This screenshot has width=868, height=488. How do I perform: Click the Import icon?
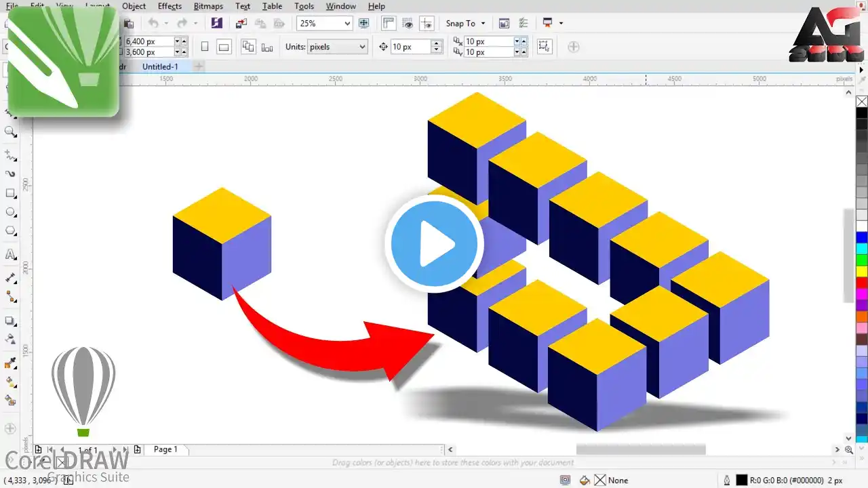[x=241, y=23]
